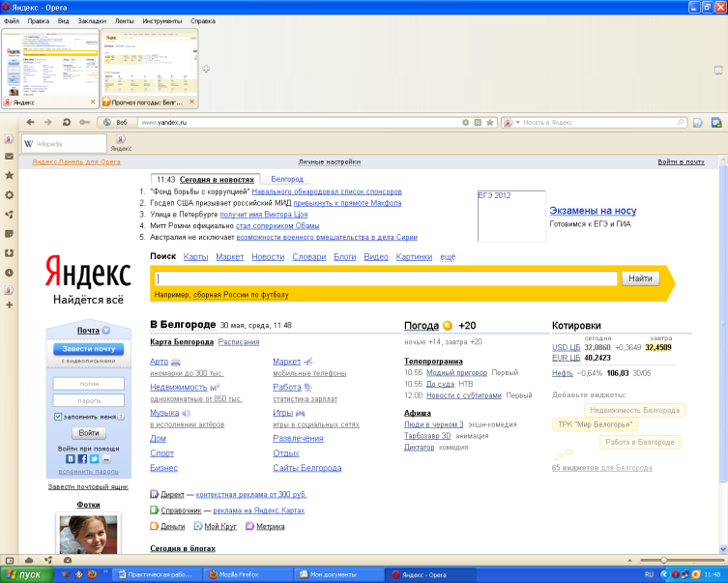Viewport: 728px width, 583px height.
Task: Open the Новости link
Action: point(268,256)
